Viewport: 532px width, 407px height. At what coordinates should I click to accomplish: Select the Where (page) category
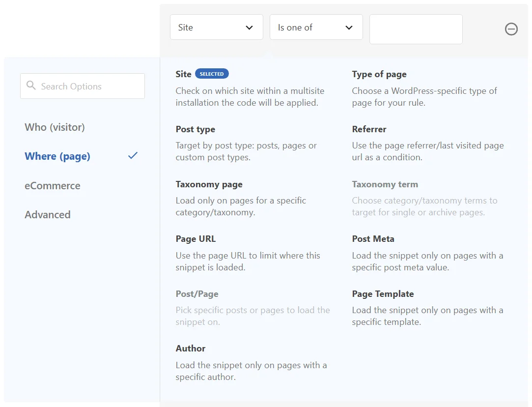[x=57, y=156]
